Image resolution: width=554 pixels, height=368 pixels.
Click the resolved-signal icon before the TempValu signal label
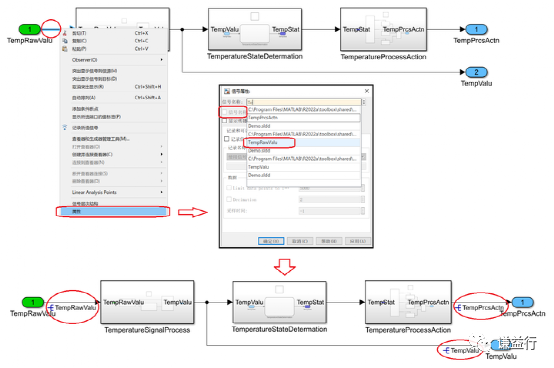(447, 350)
